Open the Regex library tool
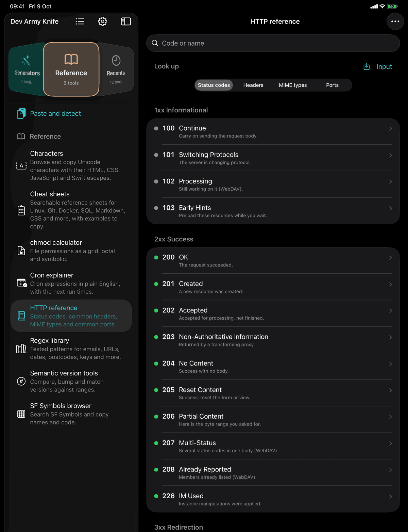The width and height of the screenshot is (408, 532). (x=71, y=349)
